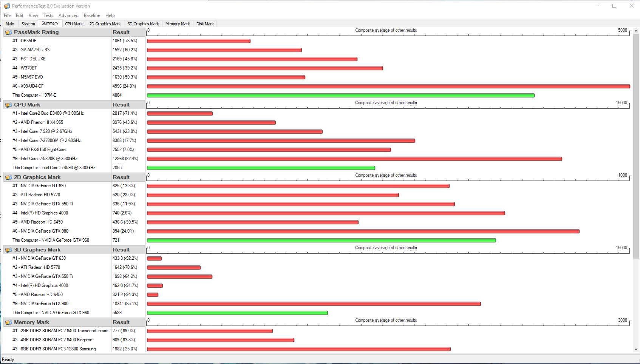Click the red 3D bar for GTX 980
Screen dimensions: 640x364
click(314, 304)
